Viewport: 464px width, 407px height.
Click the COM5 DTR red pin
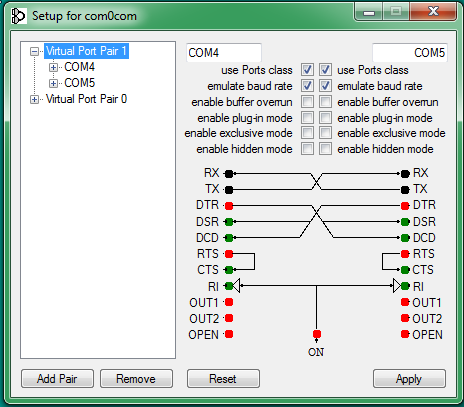[405, 206]
